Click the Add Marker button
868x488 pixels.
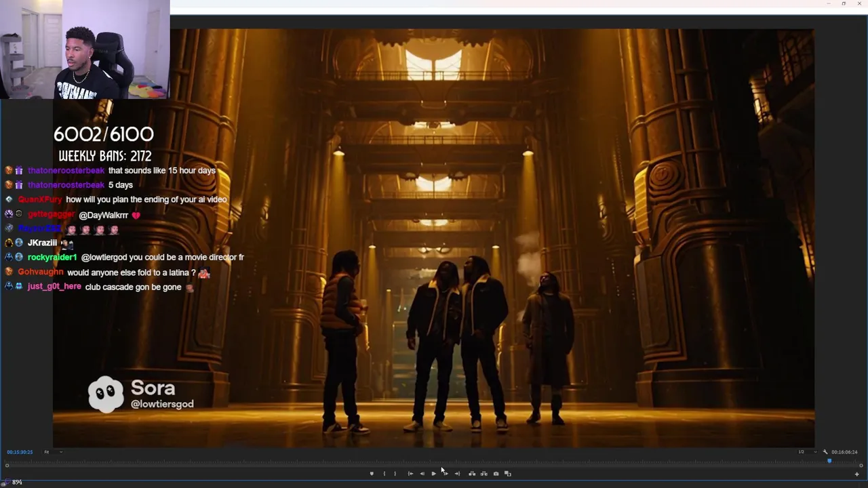(x=372, y=474)
